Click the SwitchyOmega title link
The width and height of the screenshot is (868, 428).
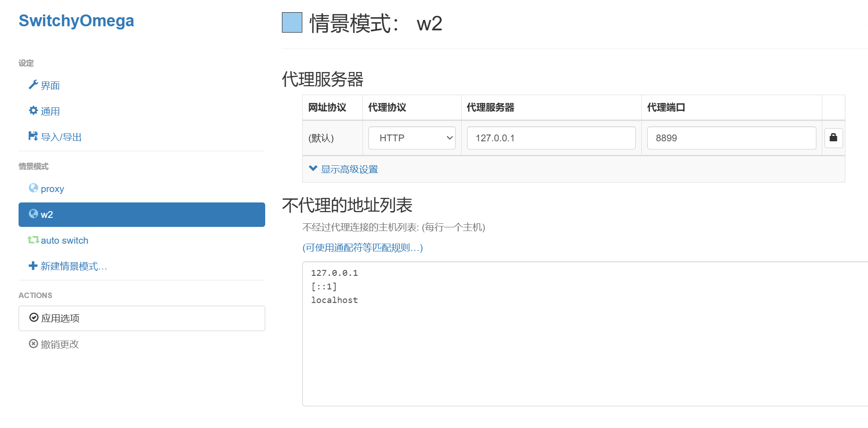(x=76, y=21)
